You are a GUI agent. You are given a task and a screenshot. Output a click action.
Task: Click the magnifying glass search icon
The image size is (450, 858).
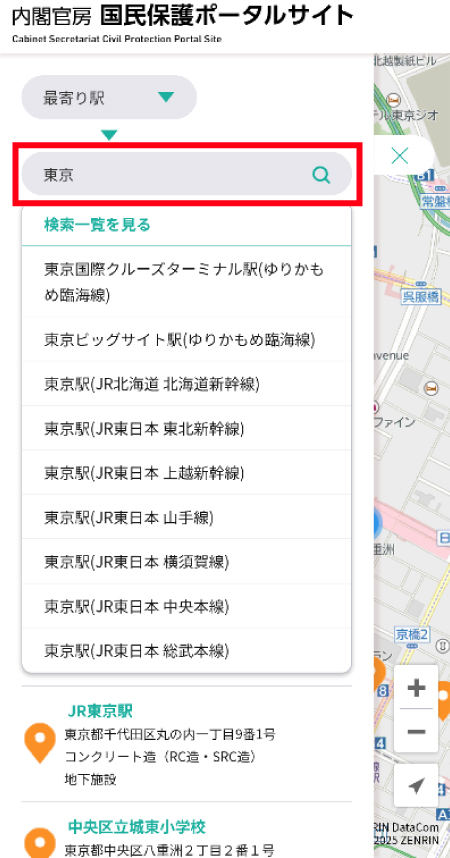(x=321, y=175)
